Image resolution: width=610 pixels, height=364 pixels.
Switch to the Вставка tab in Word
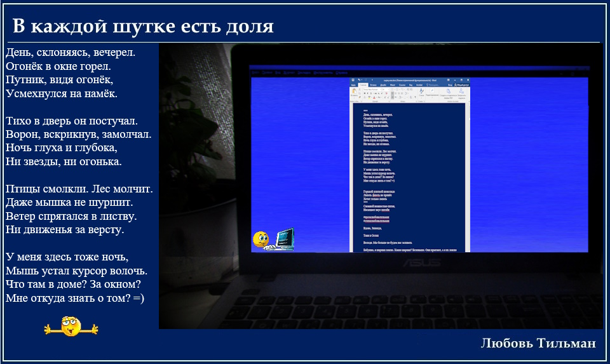tap(374, 84)
